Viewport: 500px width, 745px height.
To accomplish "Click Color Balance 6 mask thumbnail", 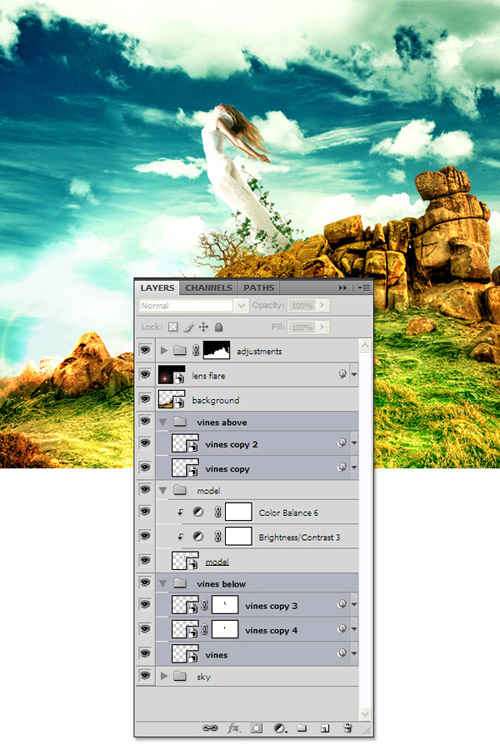I will [238, 512].
